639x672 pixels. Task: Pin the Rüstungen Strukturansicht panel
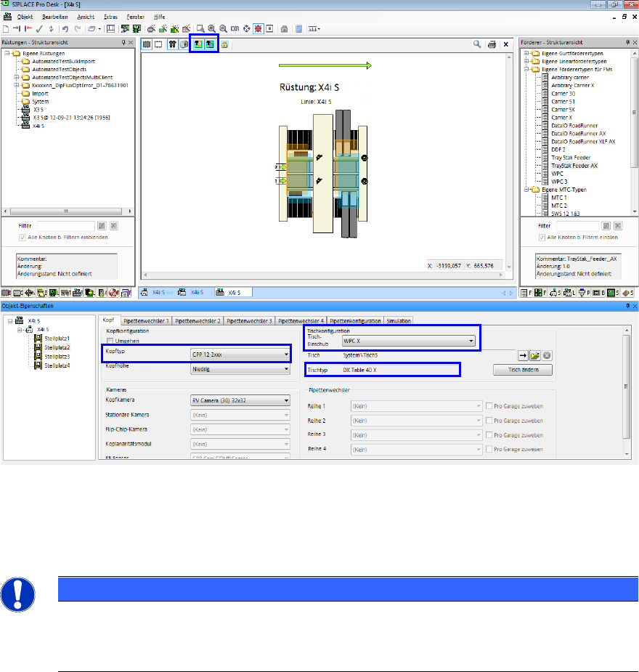123,42
